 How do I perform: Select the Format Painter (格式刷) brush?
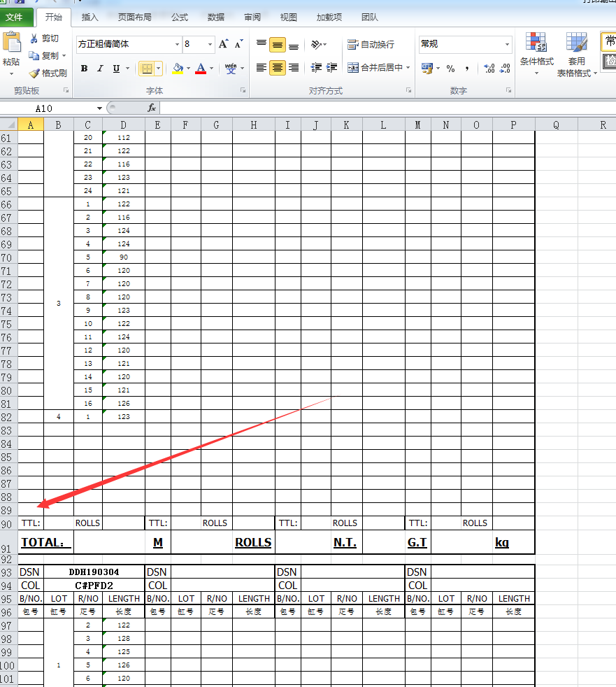[x=34, y=73]
